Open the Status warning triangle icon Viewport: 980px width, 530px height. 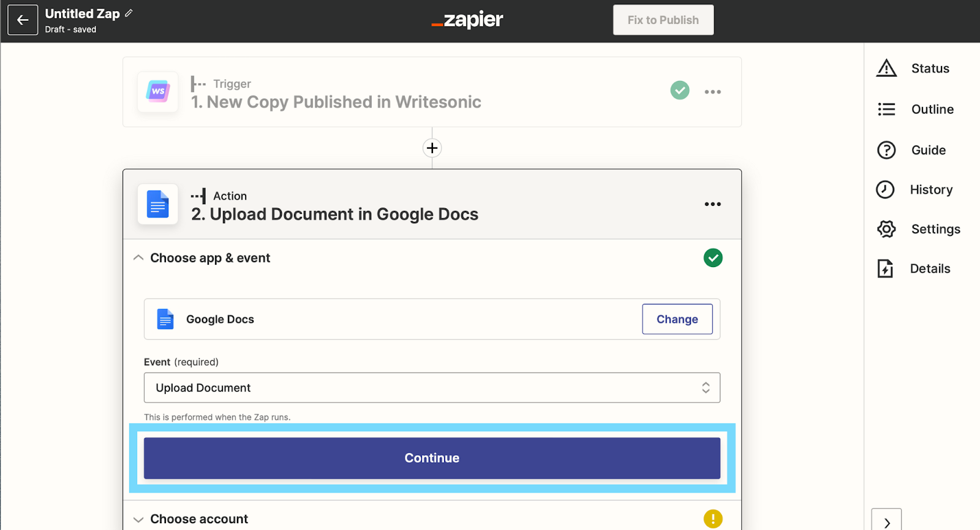(886, 68)
